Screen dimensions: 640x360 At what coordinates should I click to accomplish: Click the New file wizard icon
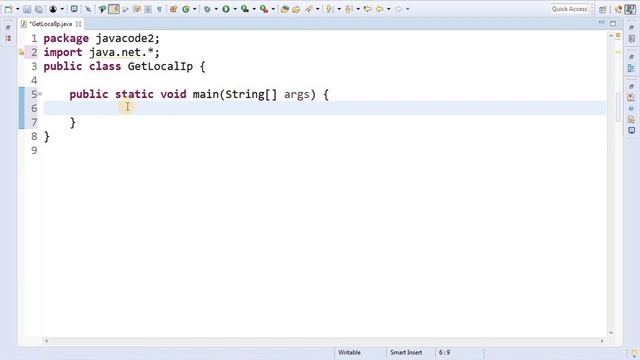click(8, 9)
